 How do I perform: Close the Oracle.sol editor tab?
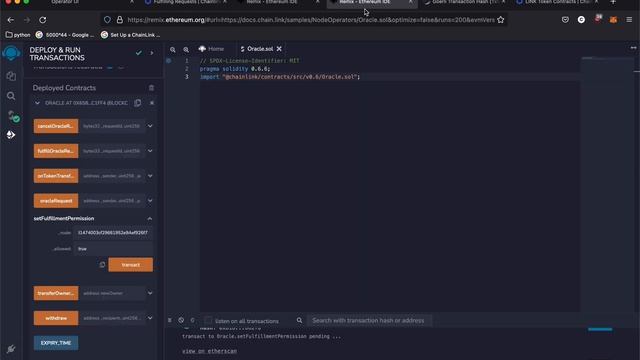(279, 49)
